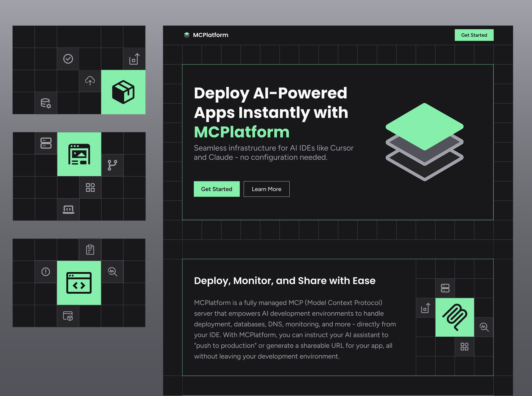
Task: Click the 'Seamless infrastructure for AI IDEs' subtitle
Action: (273, 153)
